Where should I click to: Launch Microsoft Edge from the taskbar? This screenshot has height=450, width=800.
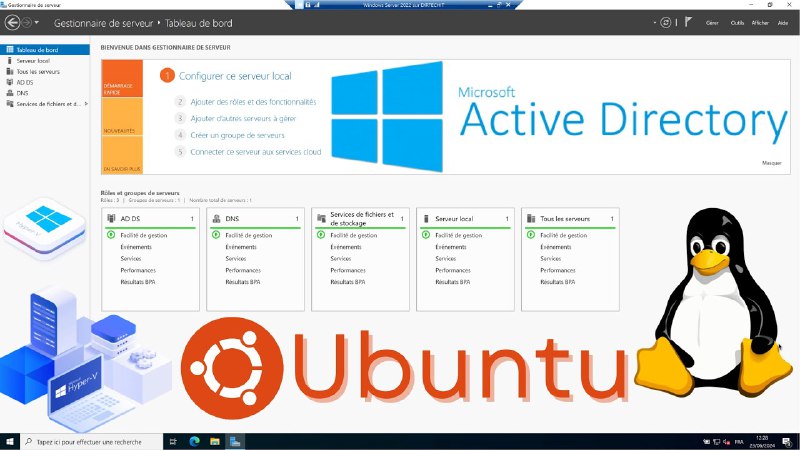(194, 442)
